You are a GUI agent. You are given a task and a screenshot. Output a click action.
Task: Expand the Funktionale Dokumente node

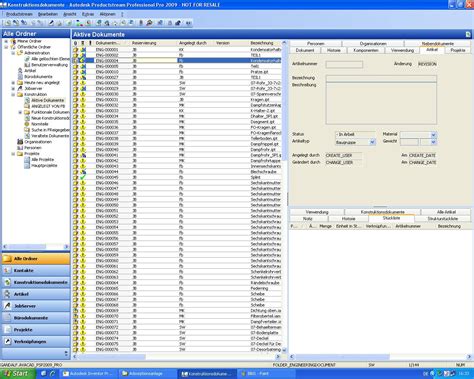click(x=20, y=112)
